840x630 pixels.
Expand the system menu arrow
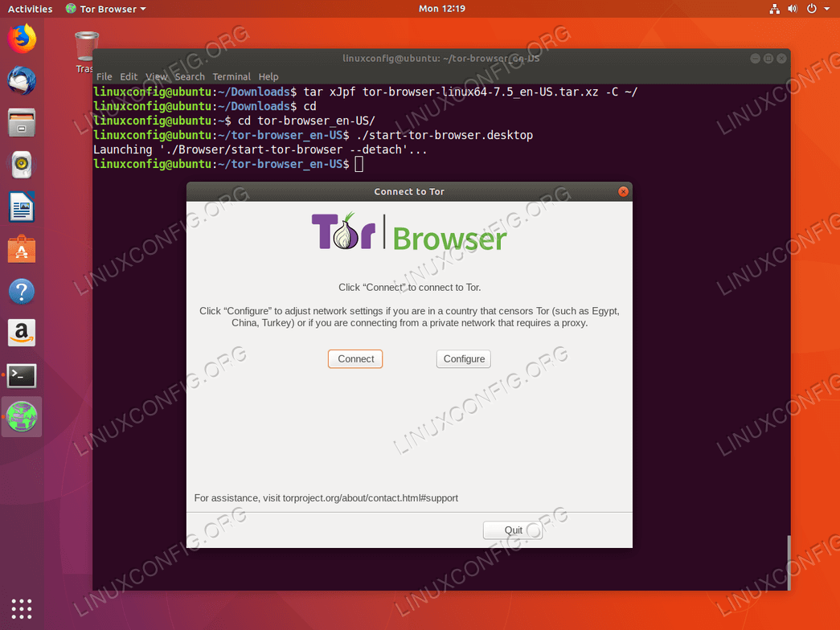[x=826, y=9]
